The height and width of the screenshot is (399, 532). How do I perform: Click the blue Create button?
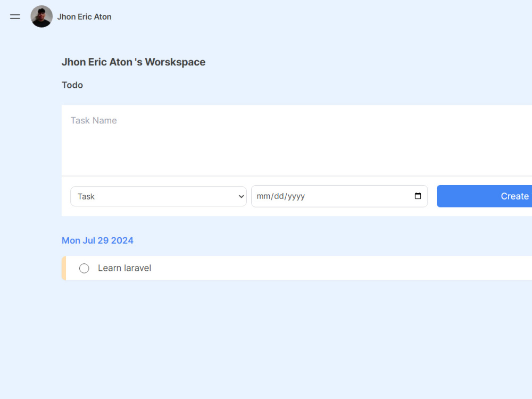tap(484, 196)
